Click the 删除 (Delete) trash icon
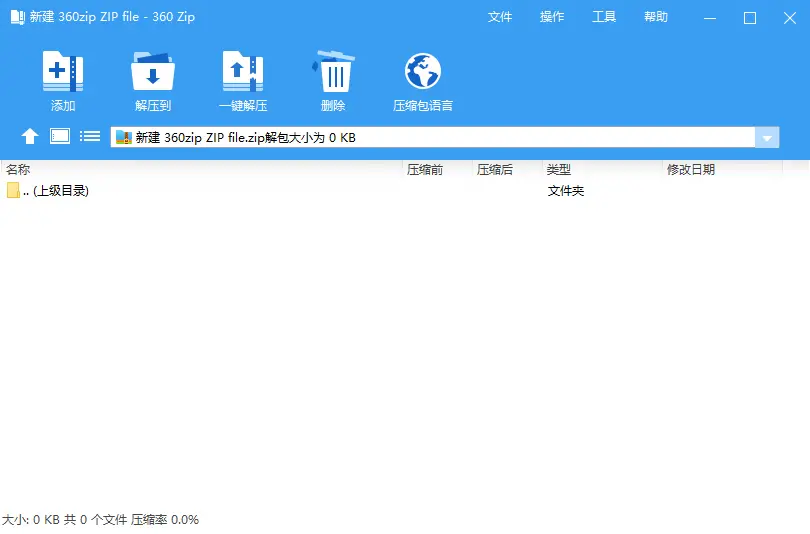 click(x=333, y=71)
